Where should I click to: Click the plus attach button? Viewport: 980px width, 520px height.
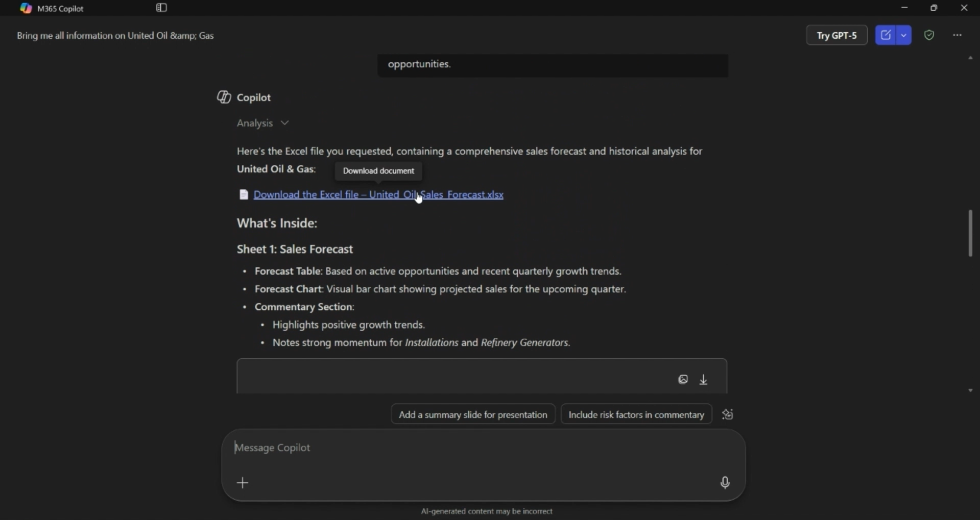[x=243, y=483]
